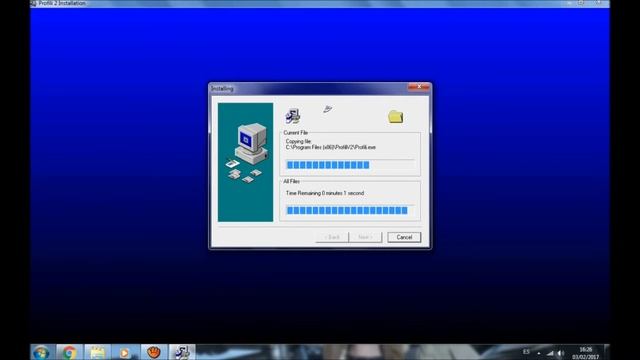Viewport: 640px width, 360px height.
Task: Click the Profili 2 Installation window title
Action: [x=62, y=3]
